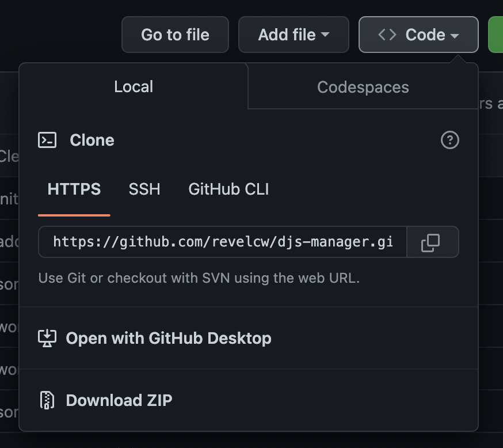Click the angle brackets icon on Code button
The height and width of the screenshot is (448, 503).
pyautogui.click(x=387, y=35)
